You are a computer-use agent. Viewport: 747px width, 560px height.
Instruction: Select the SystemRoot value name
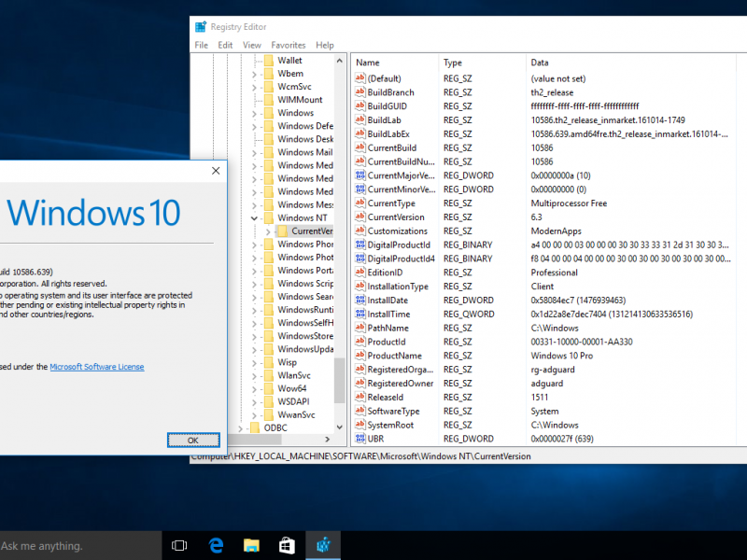(390, 425)
